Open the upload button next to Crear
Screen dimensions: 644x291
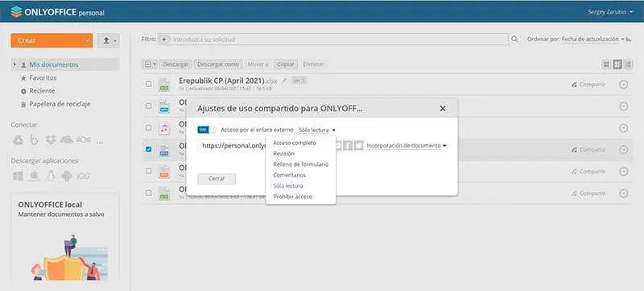pyautogui.click(x=109, y=40)
